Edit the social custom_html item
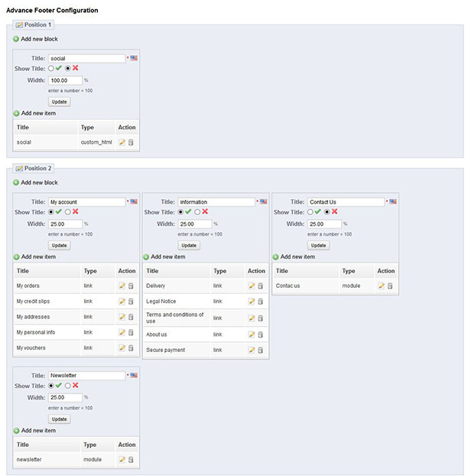The width and height of the screenshot is (471, 476). 122,142
